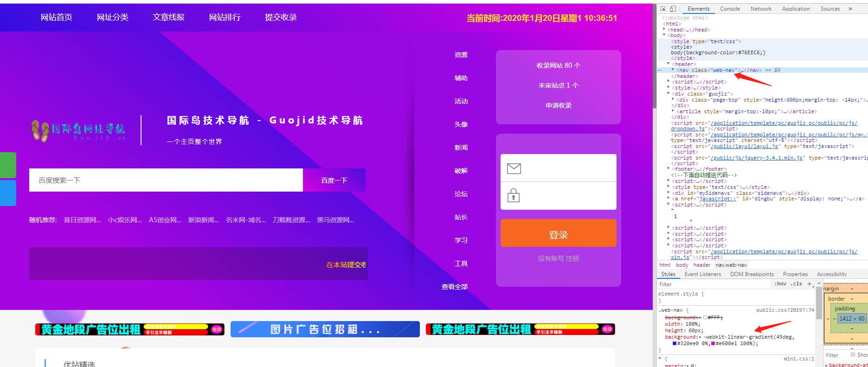This screenshot has height=367, width=868.
Task: Click the green floating side button
Action: (x=8, y=165)
